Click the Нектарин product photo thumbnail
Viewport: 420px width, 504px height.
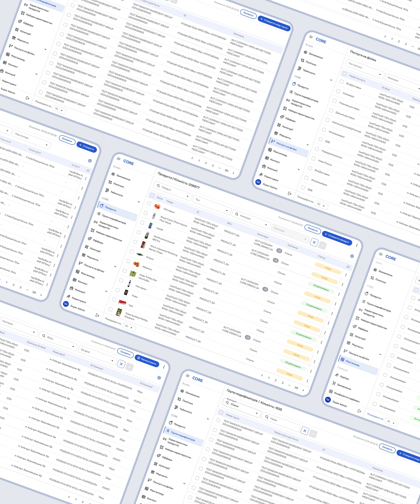pos(157,206)
